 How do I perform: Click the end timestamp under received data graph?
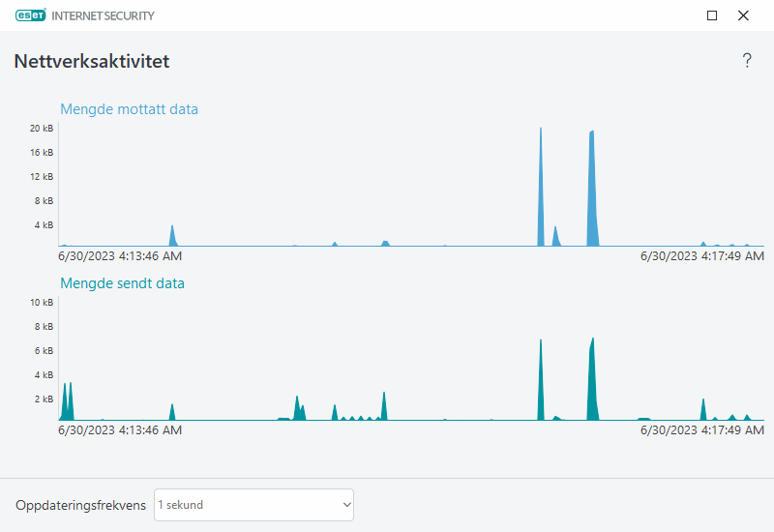click(702, 256)
